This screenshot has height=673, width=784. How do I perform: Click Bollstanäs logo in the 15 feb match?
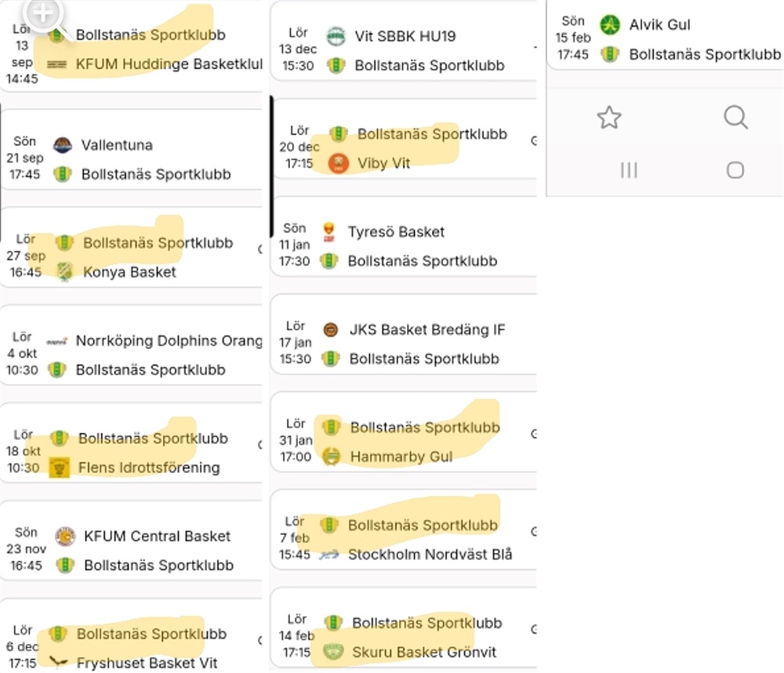610,54
